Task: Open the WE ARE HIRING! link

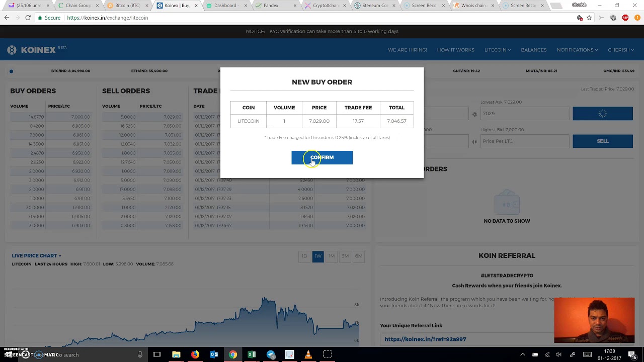Action: (407, 50)
